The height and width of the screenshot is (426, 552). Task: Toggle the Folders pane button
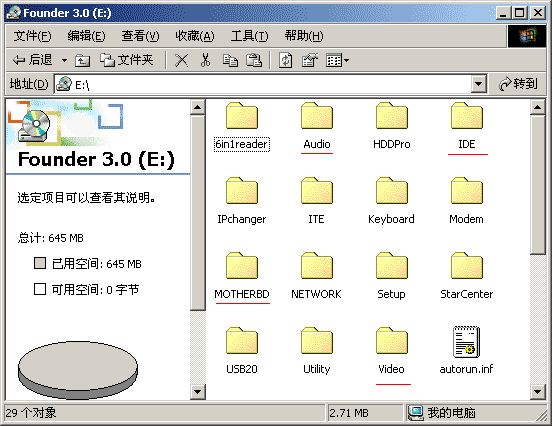coord(127,60)
